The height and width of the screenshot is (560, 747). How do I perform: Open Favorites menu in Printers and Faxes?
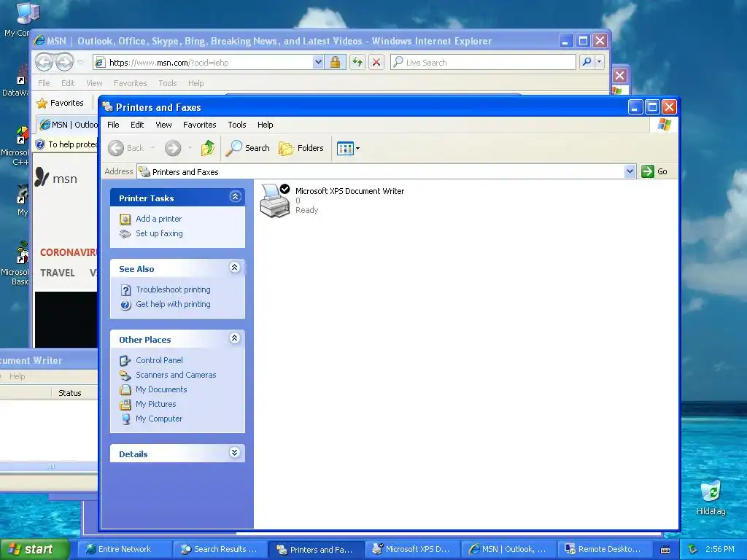coord(200,125)
